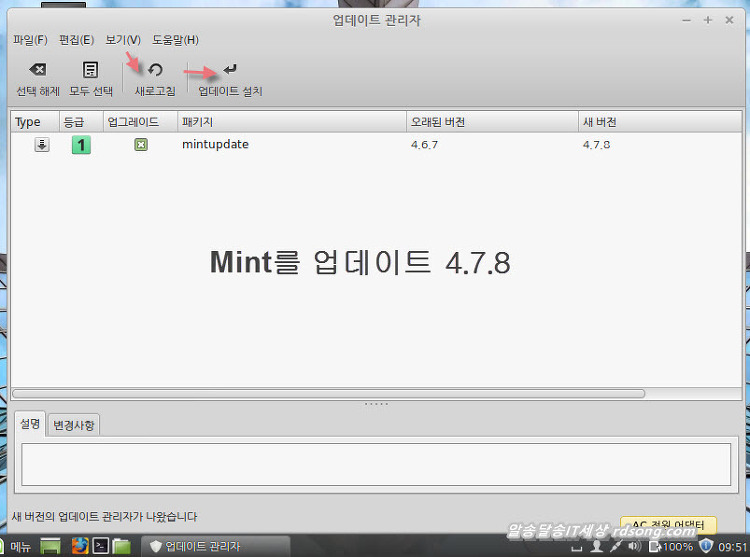Image resolution: width=750 pixels, height=557 pixels.
Task: Open the 파일(F) menu
Action: (x=30, y=40)
